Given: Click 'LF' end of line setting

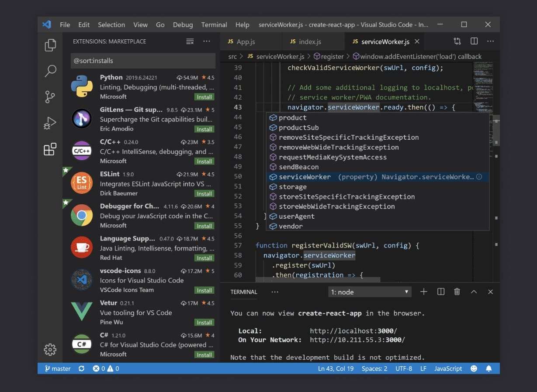Looking at the screenshot, I should [423, 368].
